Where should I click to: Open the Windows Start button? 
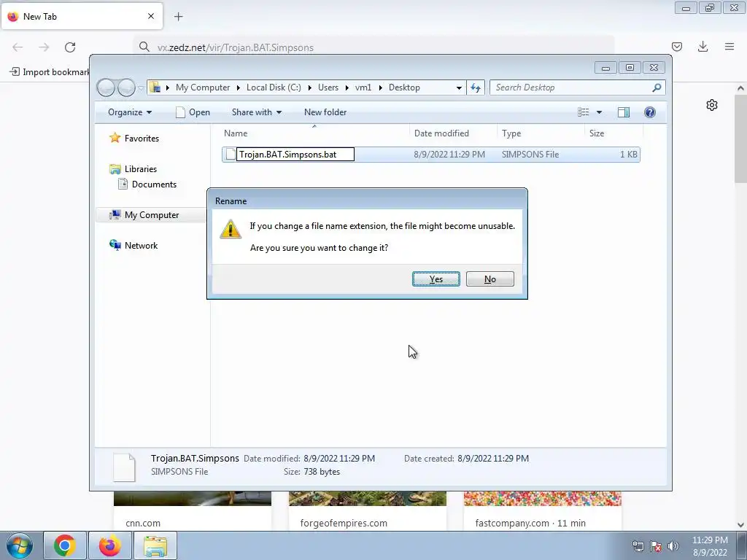(19, 545)
